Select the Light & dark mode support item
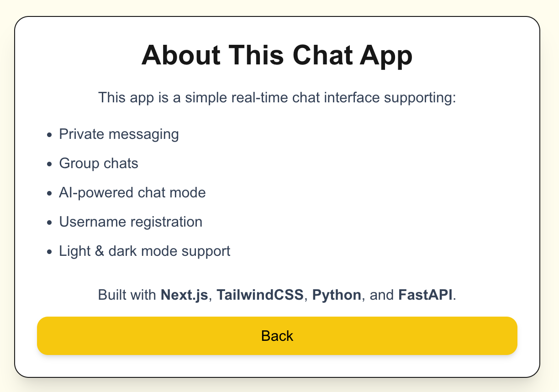Viewport: 559px width, 392px height. pos(145,251)
